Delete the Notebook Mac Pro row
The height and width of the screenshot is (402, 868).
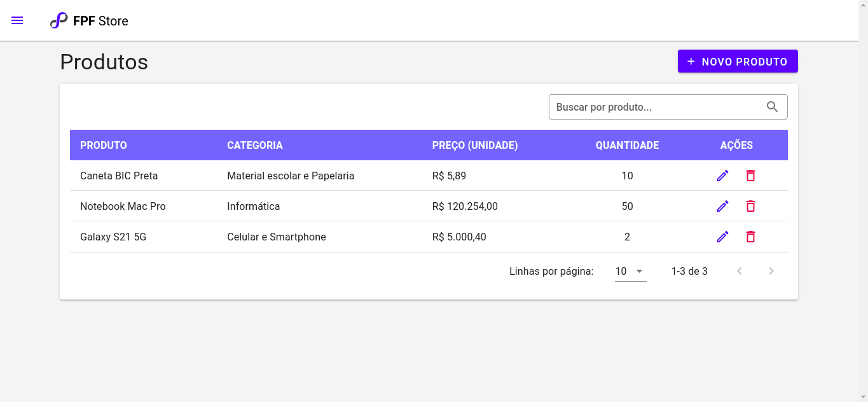(750, 206)
